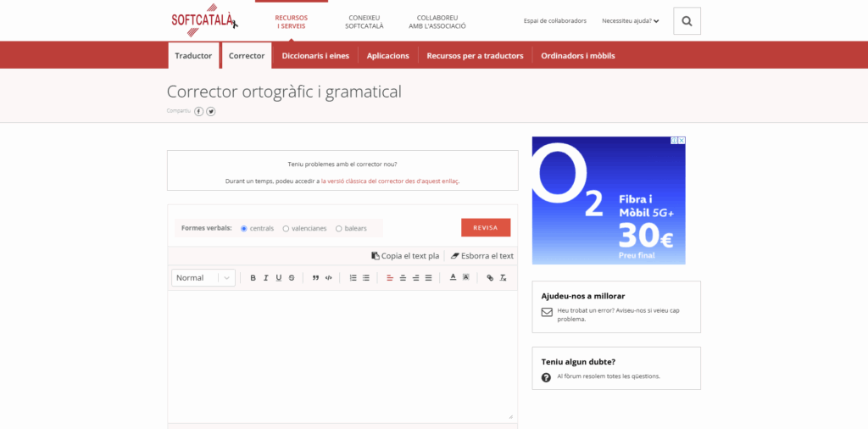Clear text formatting
Image resolution: width=868 pixels, height=429 pixels.
503,278
